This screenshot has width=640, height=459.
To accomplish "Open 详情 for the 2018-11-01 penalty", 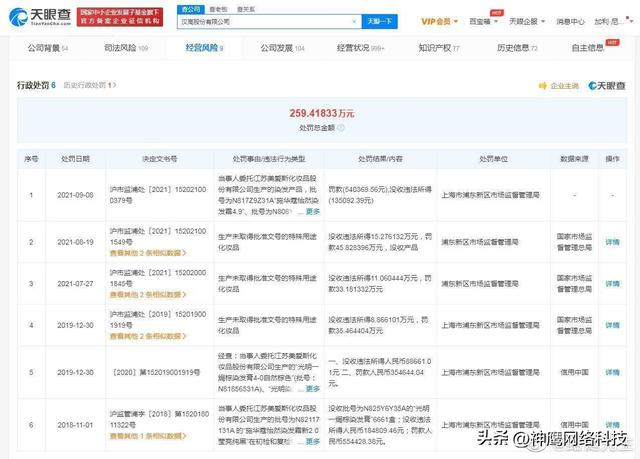I will click(612, 425).
